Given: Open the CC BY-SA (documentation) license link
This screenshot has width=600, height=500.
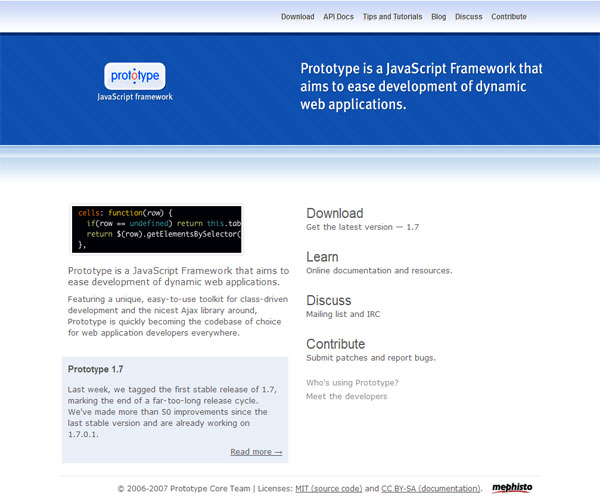Looking at the screenshot, I should (x=431, y=489).
